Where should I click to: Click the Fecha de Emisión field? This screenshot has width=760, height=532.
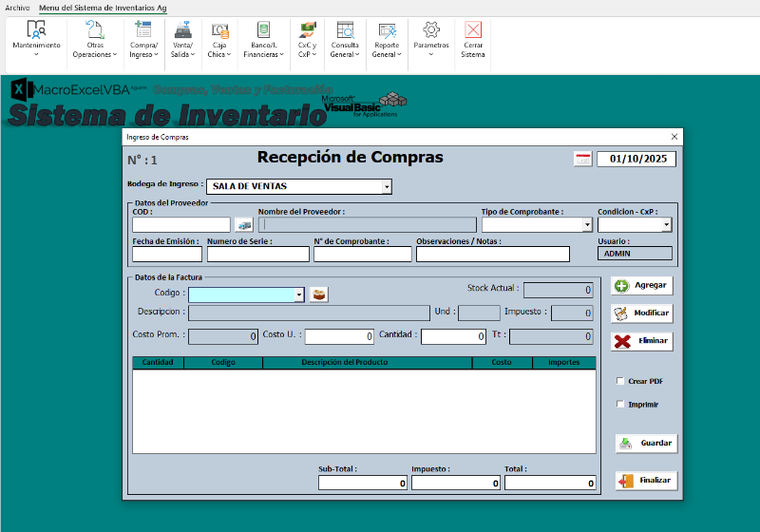point(167,255)
